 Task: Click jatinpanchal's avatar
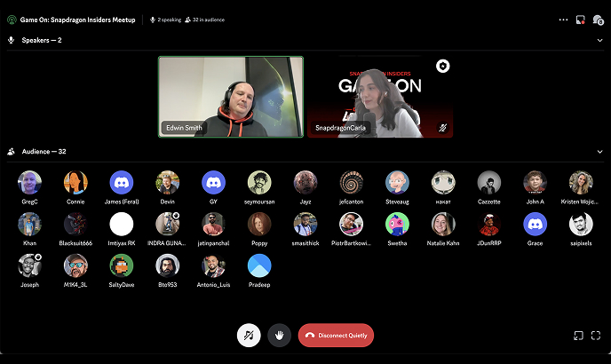[213, 224]
